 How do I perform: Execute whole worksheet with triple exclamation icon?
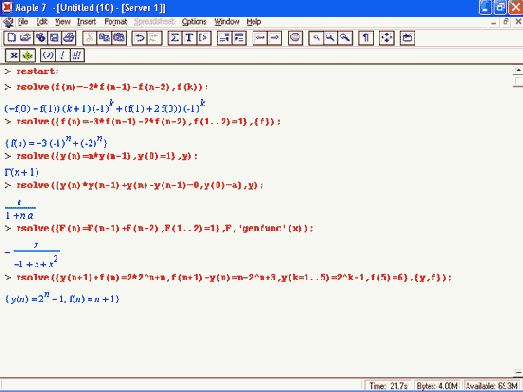pos(77,55)
